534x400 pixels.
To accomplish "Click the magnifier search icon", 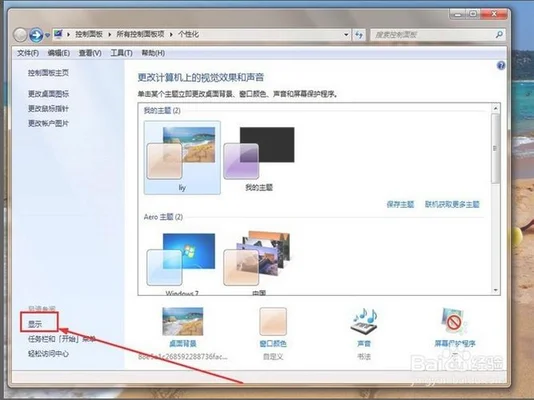I will tap(499, 34).
